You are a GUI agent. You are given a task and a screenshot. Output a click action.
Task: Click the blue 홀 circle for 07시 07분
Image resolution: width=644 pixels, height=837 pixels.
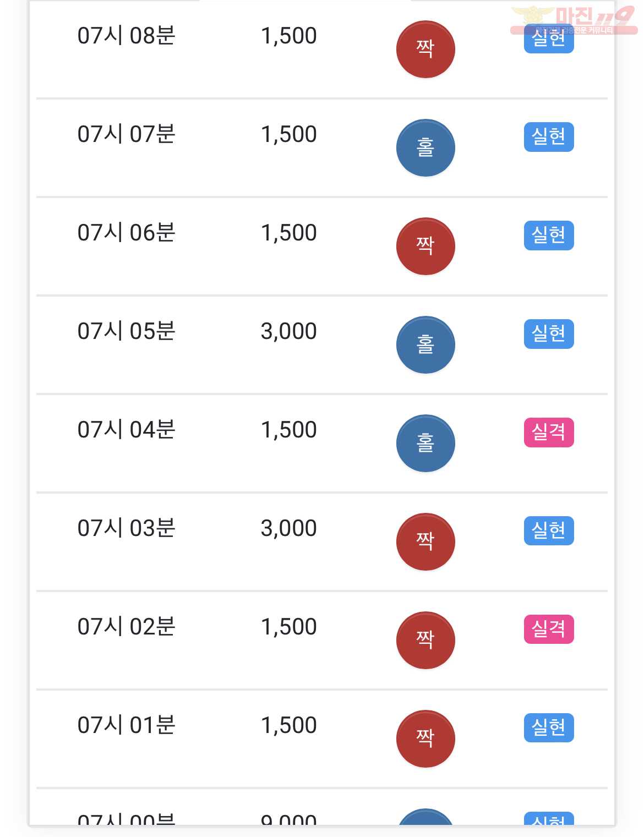coord(425,147)
